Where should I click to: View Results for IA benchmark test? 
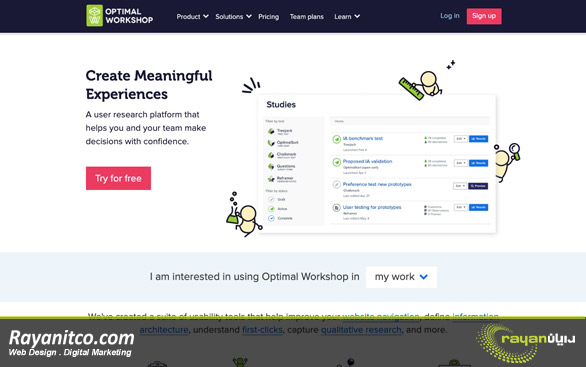(478, 139)
